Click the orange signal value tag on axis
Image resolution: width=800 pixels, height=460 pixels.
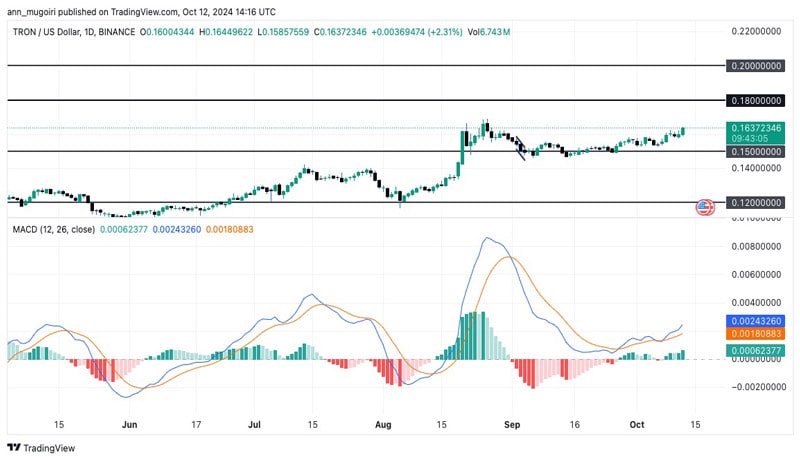click(x=756, y=334)
